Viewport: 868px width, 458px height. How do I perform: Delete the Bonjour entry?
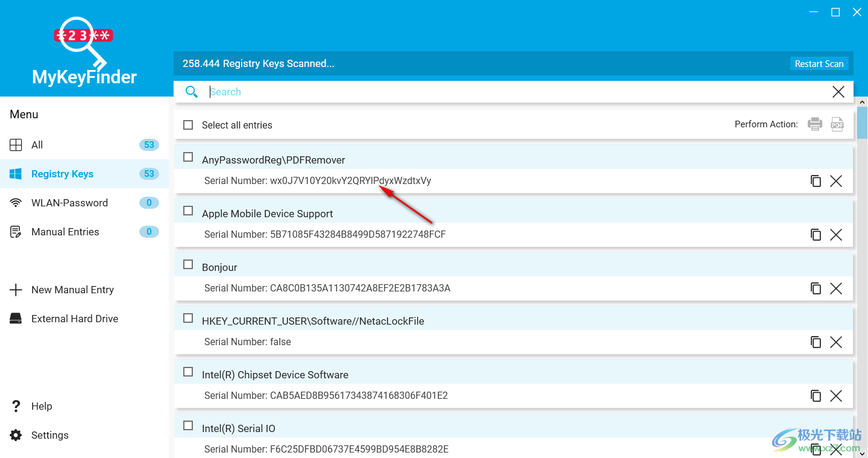click(836, 288)
